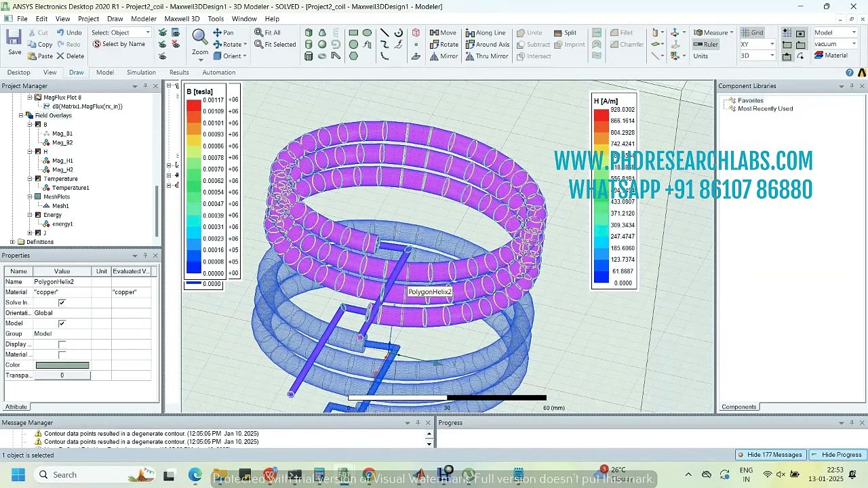Select the draw circle icon
The image size is (868, 488).
353,44
